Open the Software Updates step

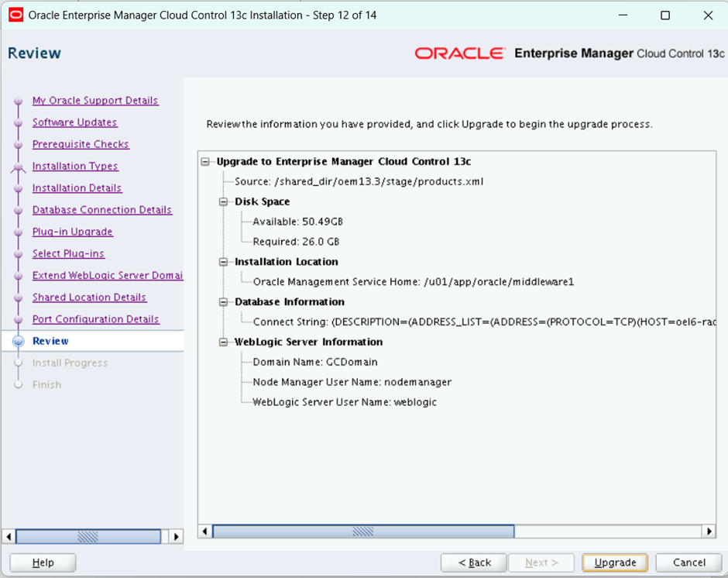74,122
